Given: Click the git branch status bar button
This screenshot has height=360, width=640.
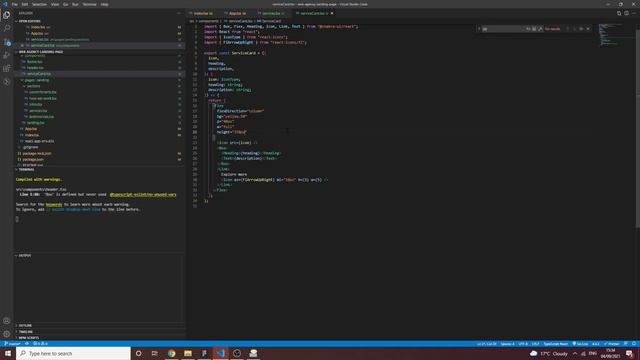Looking at the screenshot, I should (x=12, y=344).
